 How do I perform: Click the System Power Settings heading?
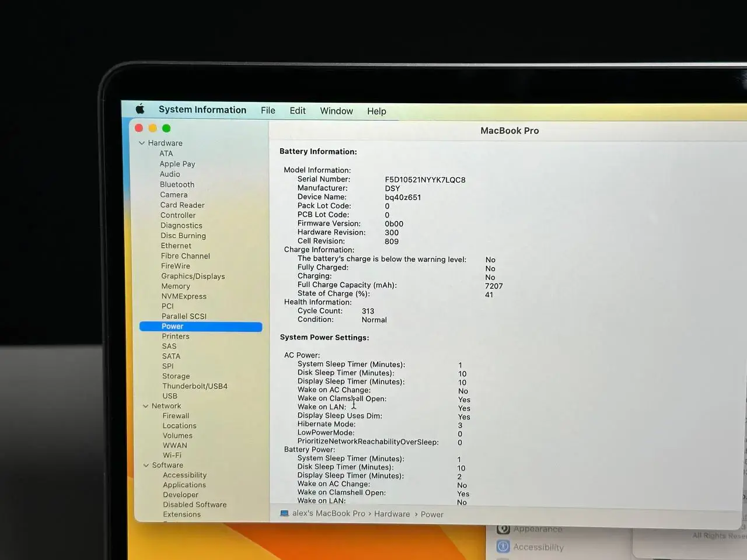tap(324, 337)
